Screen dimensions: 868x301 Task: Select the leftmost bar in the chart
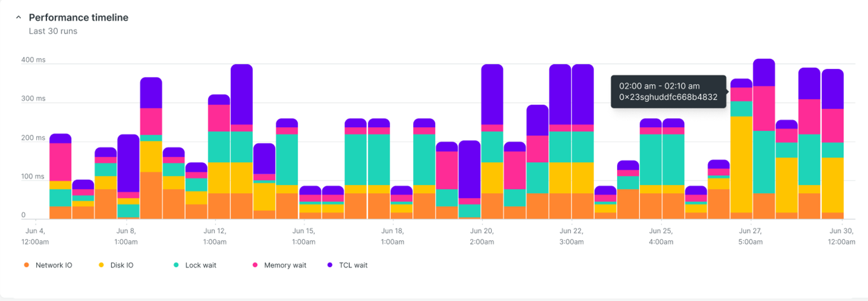click(x=60, y=176)
